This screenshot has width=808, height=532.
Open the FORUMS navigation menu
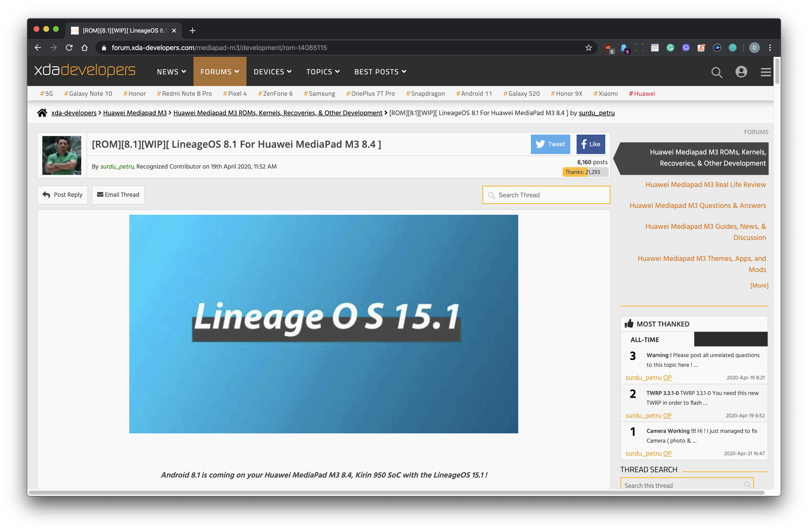pyautogui.click(x=220, y=72)
